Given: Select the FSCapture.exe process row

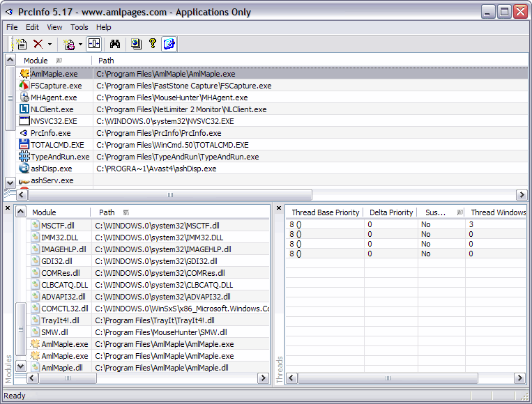Looking at the screenshot, I should coord(56,86).
